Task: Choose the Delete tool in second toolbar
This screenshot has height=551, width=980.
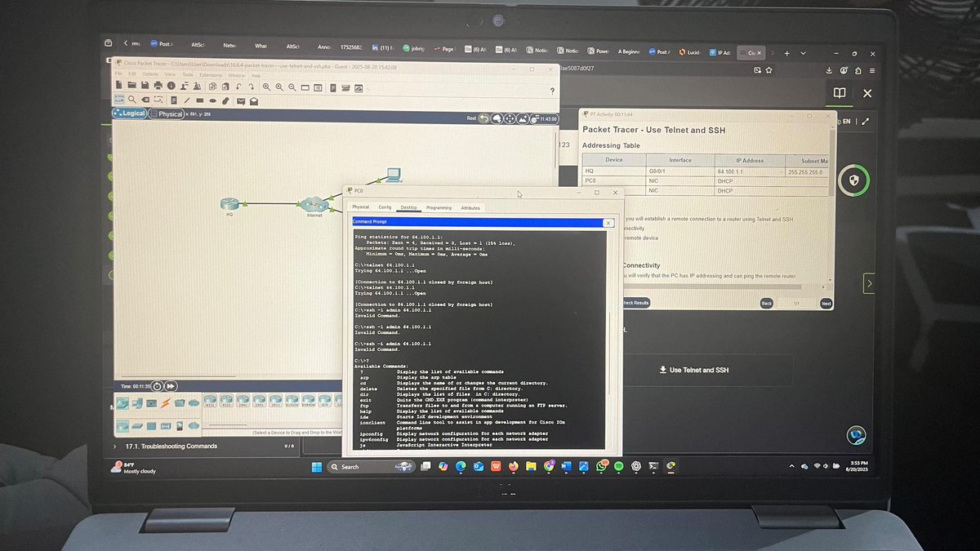Action: [x=145, y=100]
